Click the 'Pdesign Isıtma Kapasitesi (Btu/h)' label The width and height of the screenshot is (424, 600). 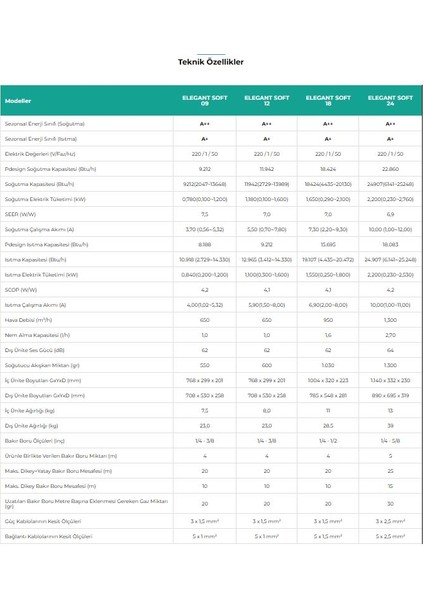[x=46, y=245]
